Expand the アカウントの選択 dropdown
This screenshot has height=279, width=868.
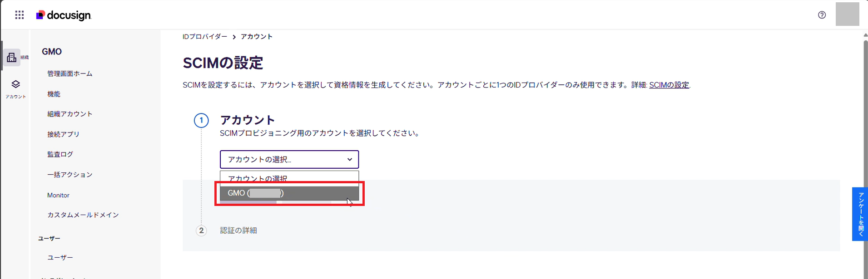[289, 159]
